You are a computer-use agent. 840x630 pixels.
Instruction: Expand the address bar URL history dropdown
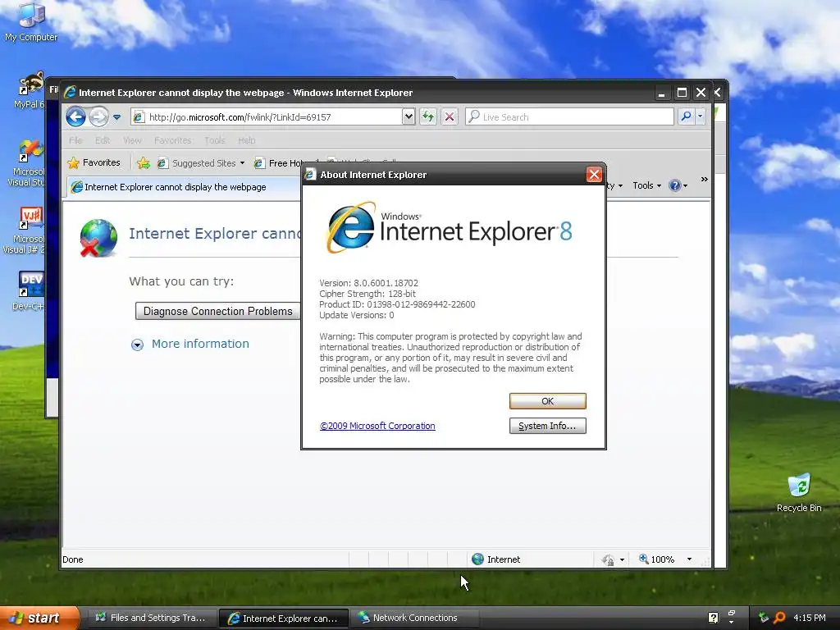coord(409,116)
